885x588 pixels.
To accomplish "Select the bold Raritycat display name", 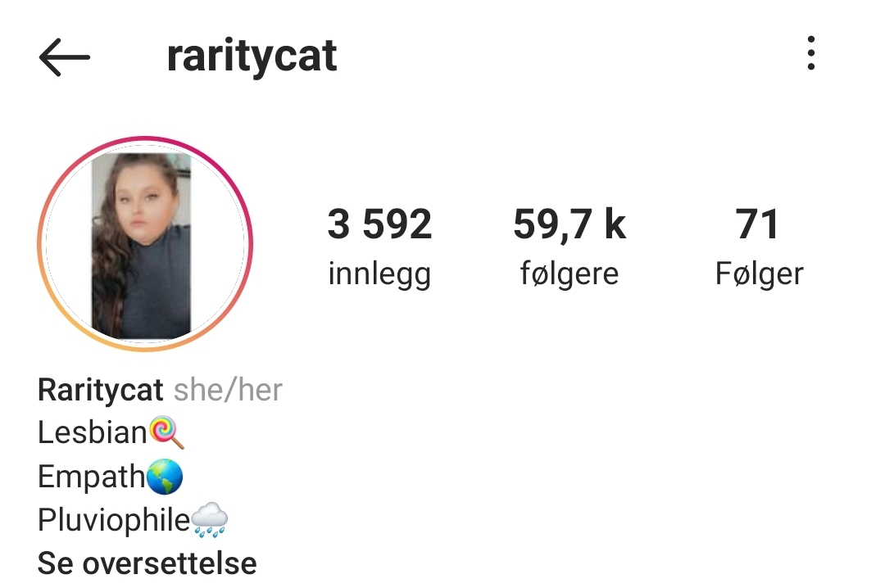I will point(101,391).
